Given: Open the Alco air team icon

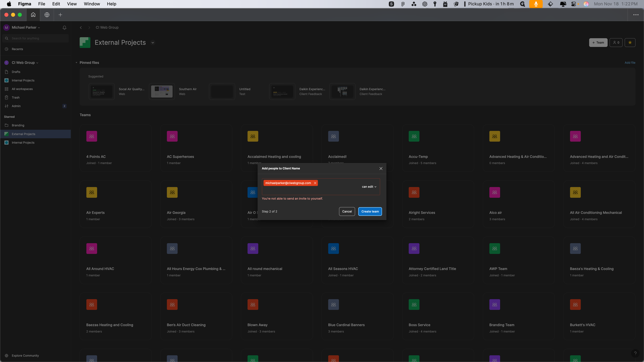Looking at the screenshot, I should [x=495, y=192].
